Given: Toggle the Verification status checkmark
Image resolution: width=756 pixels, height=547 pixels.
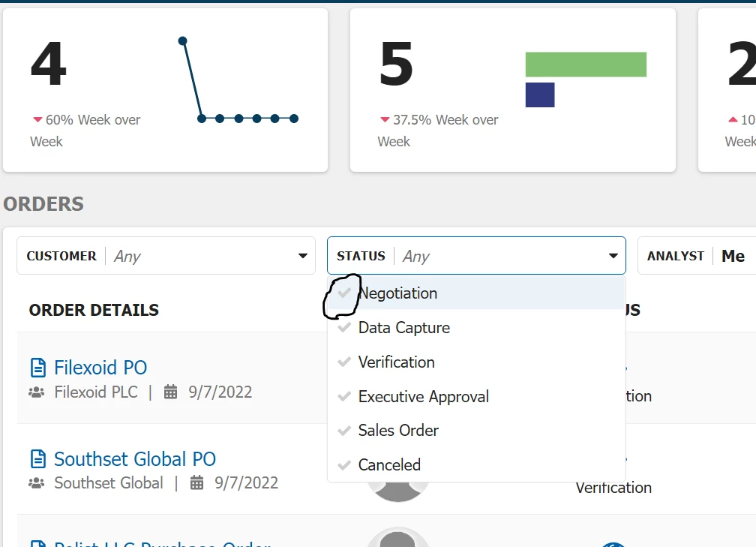Looking at the screenshot, I should (x=344, y=362).
